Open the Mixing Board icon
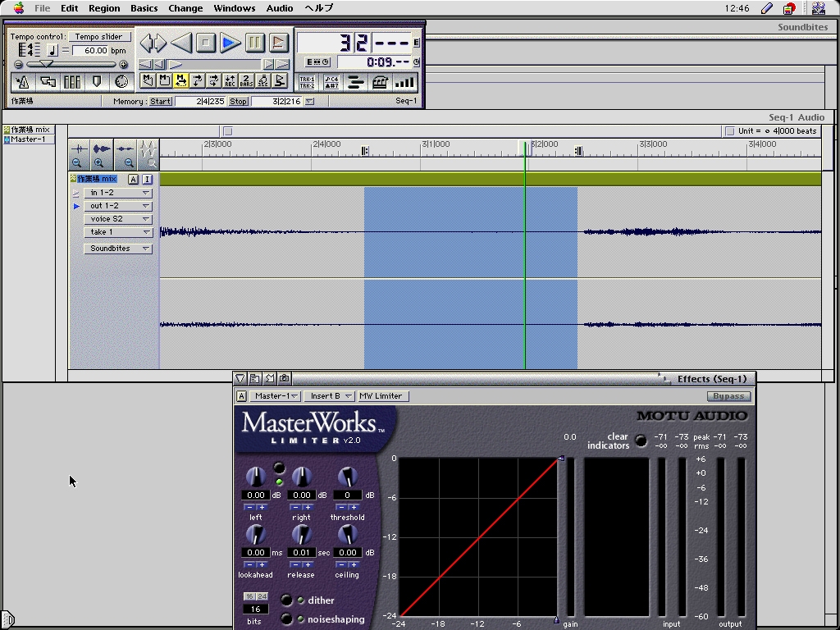Viewport: 840px width, 630px height. tap(72, 82)
